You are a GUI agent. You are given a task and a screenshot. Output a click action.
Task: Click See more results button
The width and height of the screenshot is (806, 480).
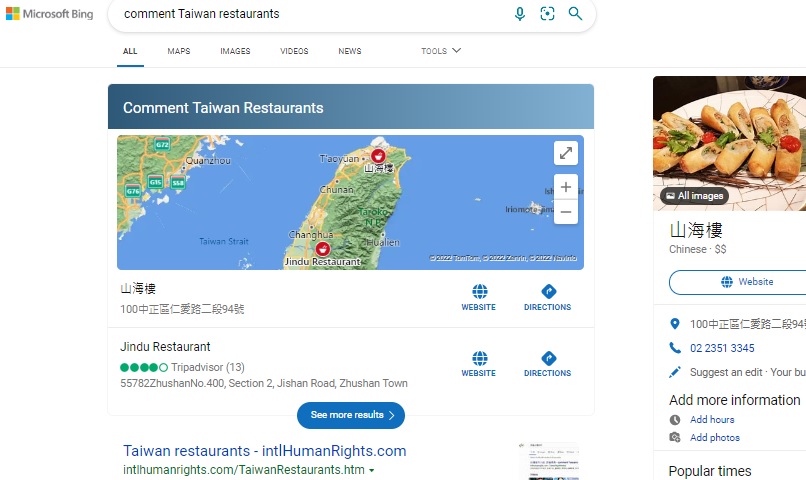pos(351,415)
